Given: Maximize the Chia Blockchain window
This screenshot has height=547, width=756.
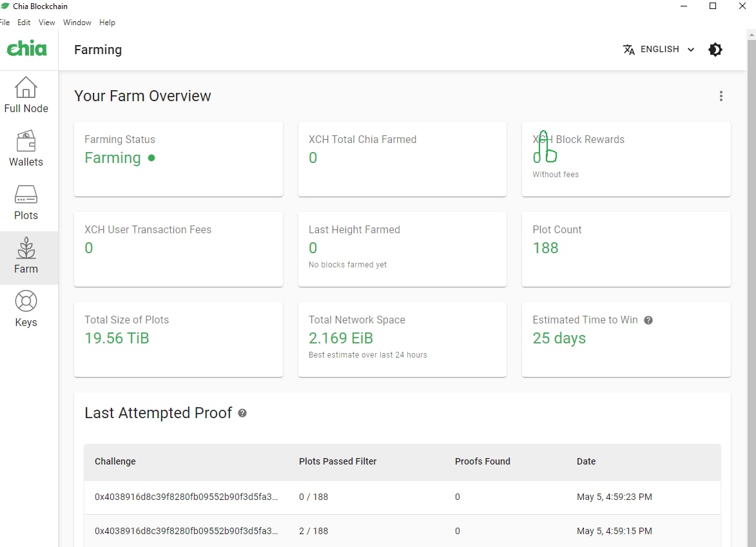Looking at the screenshot, I should [713, 6].
